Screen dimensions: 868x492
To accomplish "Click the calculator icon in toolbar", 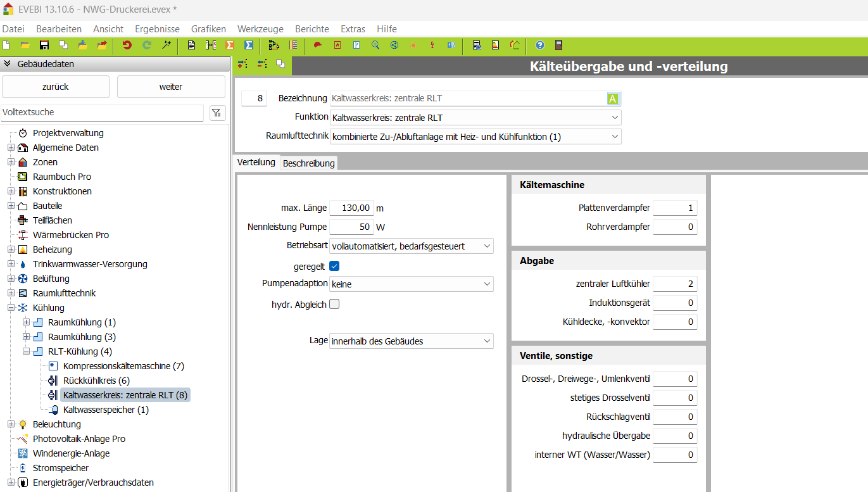I will (558, 45).
